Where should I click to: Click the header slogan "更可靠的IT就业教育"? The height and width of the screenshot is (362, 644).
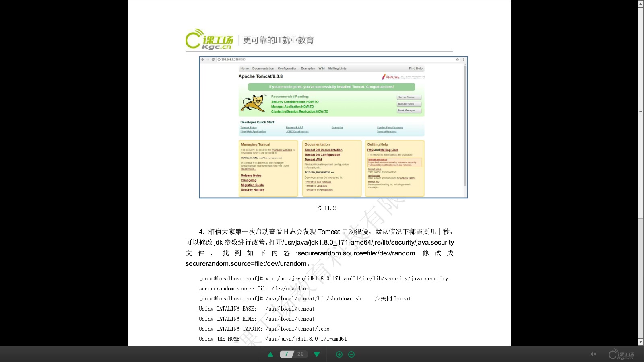coord(279,40)
